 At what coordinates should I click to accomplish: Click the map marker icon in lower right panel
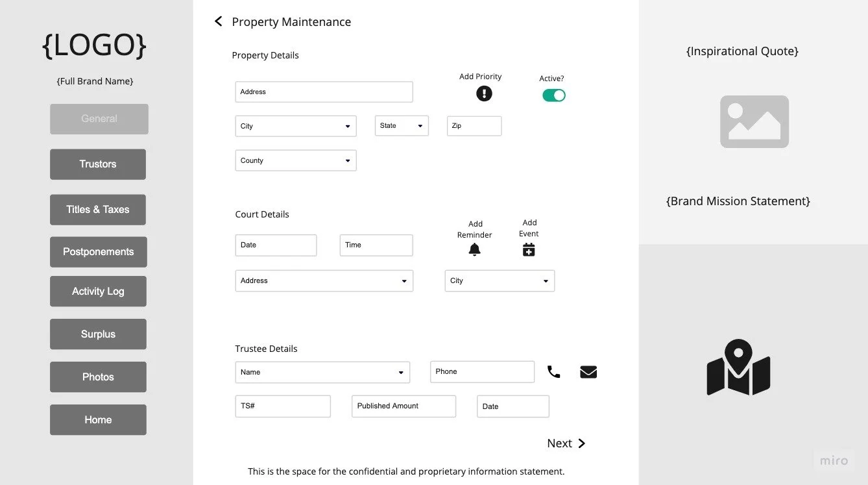[738, 367]
